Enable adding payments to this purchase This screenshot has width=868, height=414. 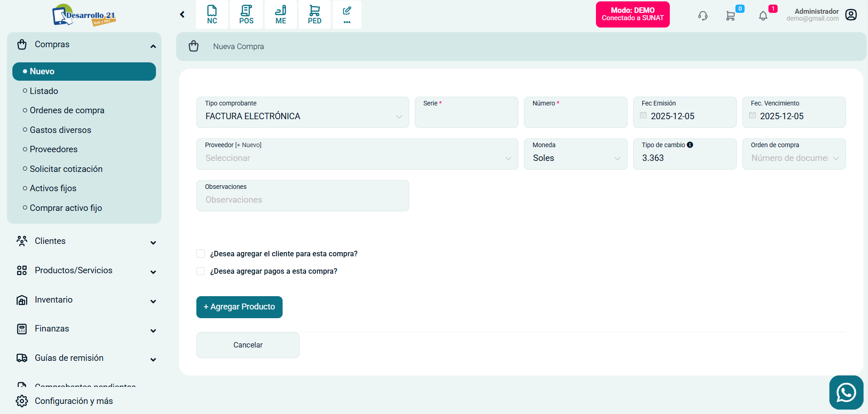pyautogui.click(x=200, y=271)
